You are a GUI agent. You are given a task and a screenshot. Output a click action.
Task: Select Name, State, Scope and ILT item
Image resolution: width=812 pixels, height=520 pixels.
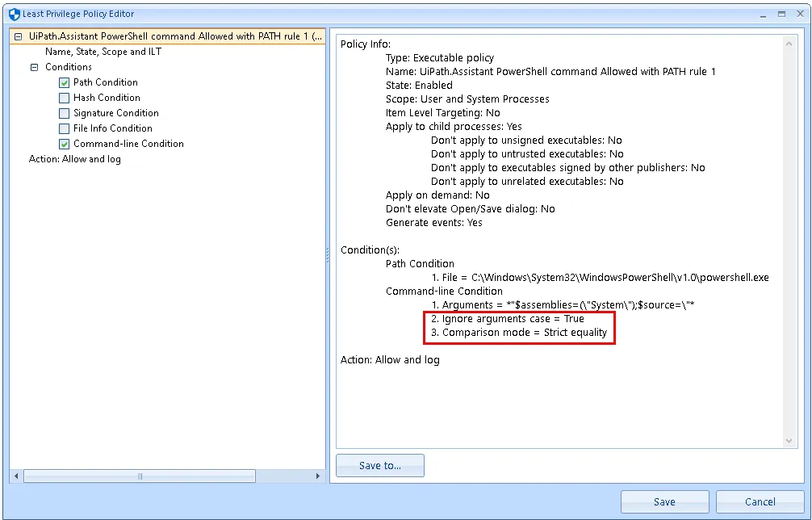coord(103,52)
